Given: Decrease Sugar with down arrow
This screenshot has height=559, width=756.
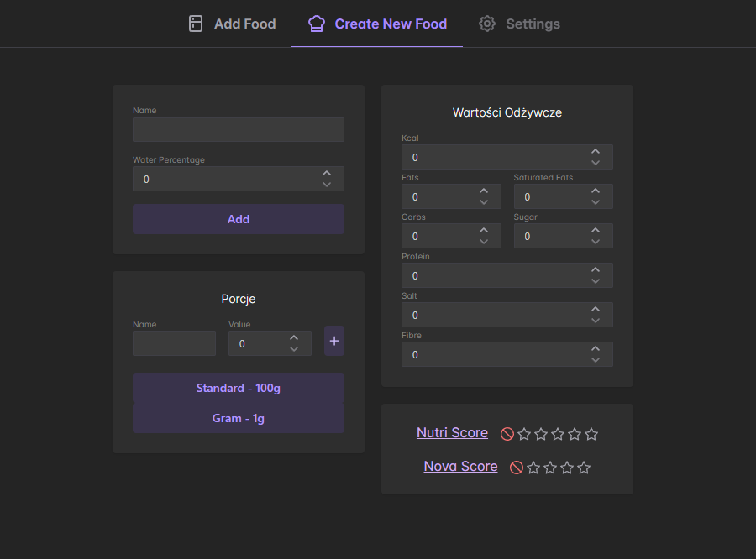Looking at the screenshot, I should tap(596, 242).
